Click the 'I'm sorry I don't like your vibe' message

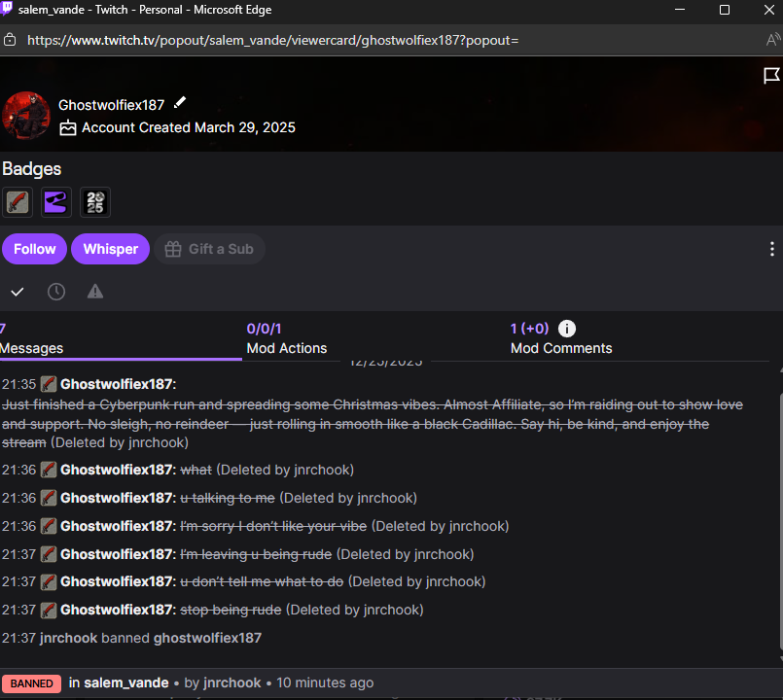[x=273, y=526]
